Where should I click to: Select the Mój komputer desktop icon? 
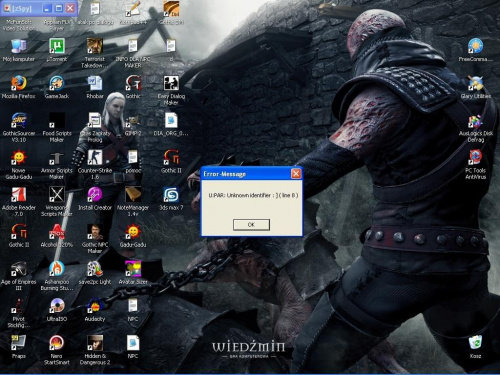[x=19, y=46]
